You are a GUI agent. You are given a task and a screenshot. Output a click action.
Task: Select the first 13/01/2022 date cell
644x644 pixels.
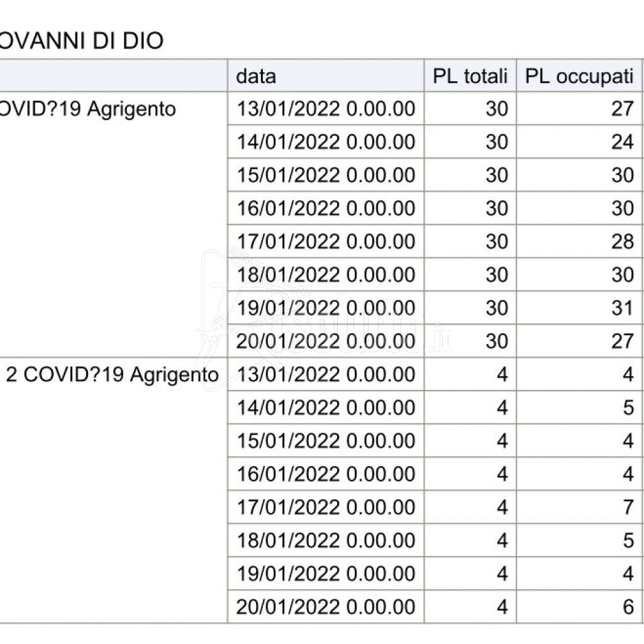point(326,109)
